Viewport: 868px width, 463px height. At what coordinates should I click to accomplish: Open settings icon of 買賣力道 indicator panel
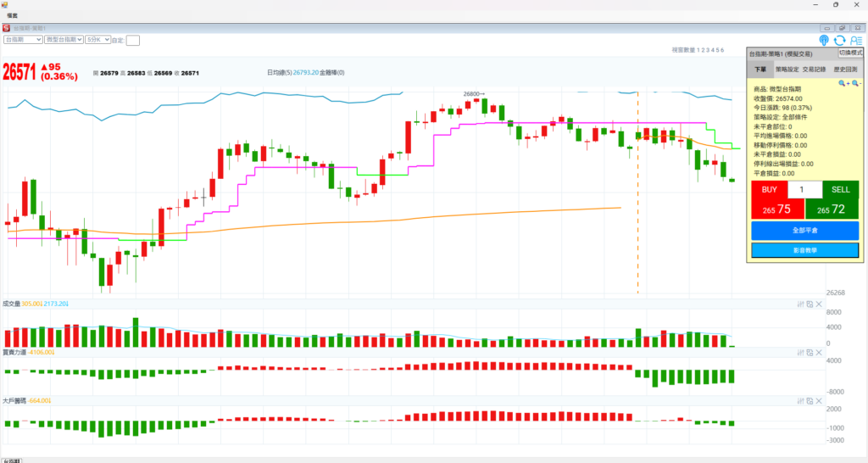point(801,352)
